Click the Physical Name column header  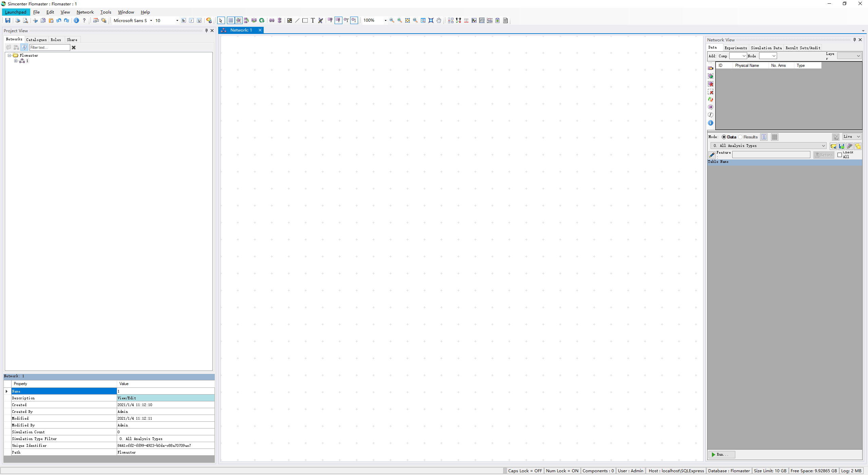coord(750,65)
